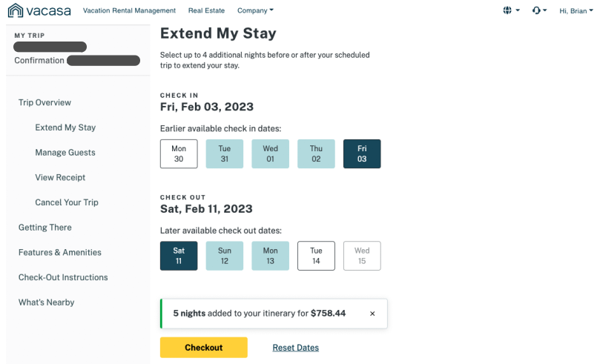This screenshot has width=600, height=364.
Task: Click the Reset Dates link
Action: pos(295,348)
